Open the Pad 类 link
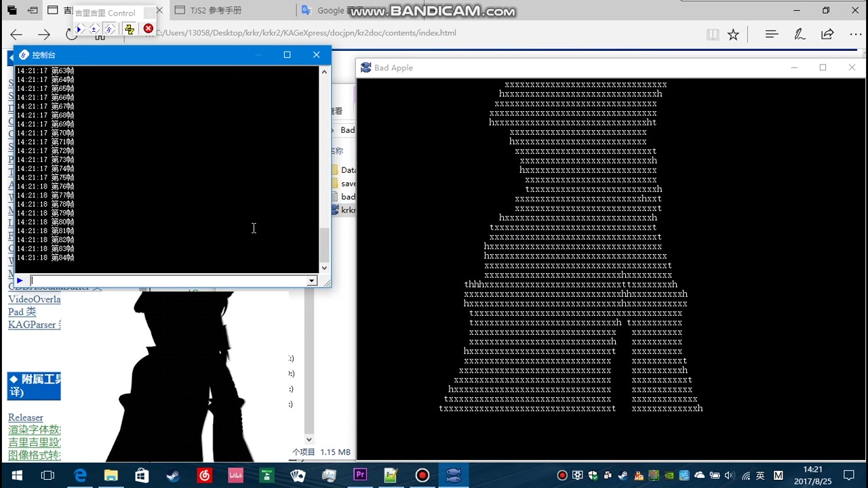This screenshot has width=868, height=488. [22, 312]
